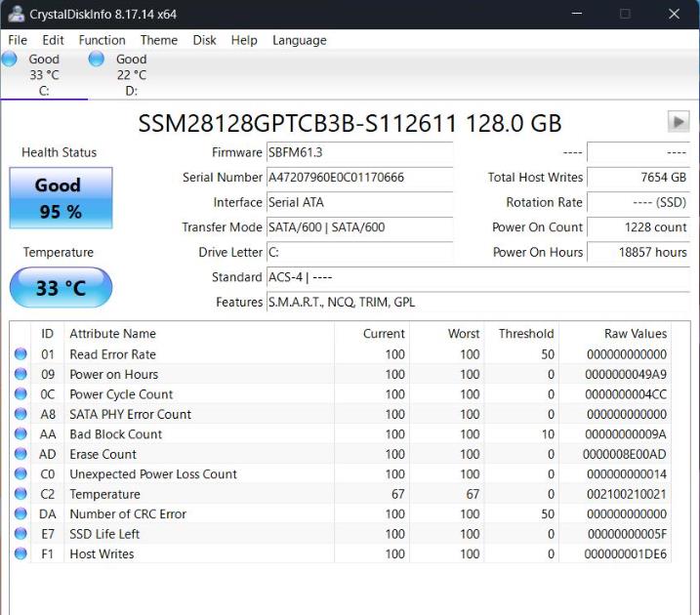
Task: Click the Worst column header
Action: click(x=446, y=334)
